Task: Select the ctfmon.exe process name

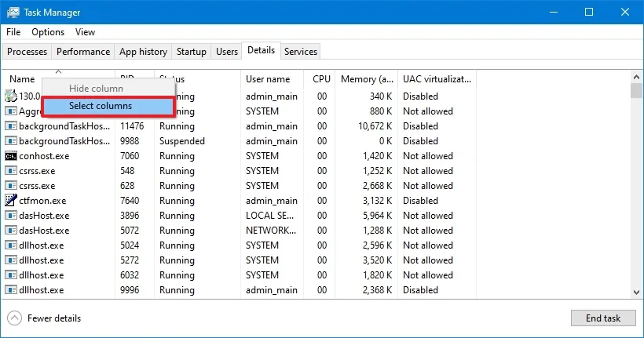Action: [42, 201]
